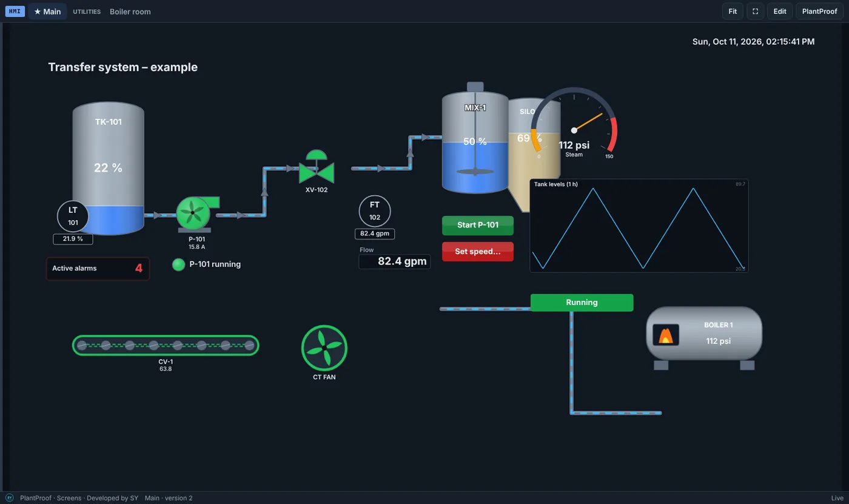Select the MIX-1 mixer tank
This screenshot has height=504, width=849.
[x=475, y=138]
